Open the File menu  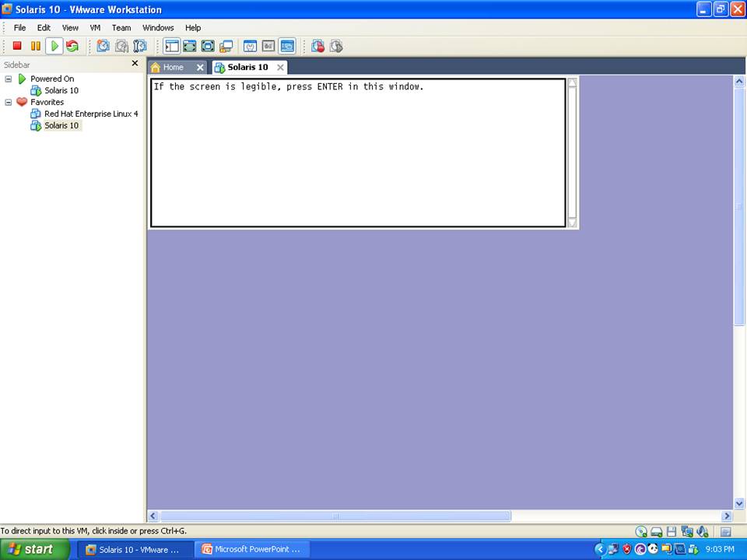[19, 28]
